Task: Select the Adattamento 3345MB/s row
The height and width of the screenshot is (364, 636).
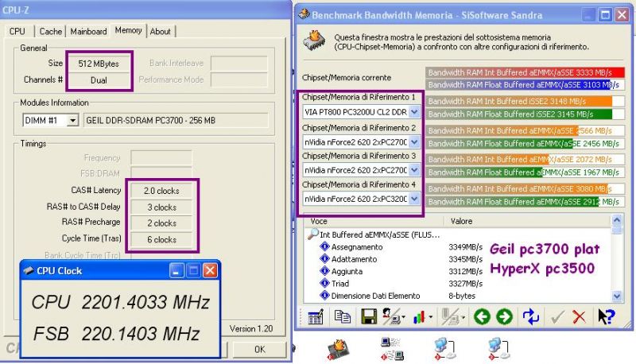Action: 401,259
